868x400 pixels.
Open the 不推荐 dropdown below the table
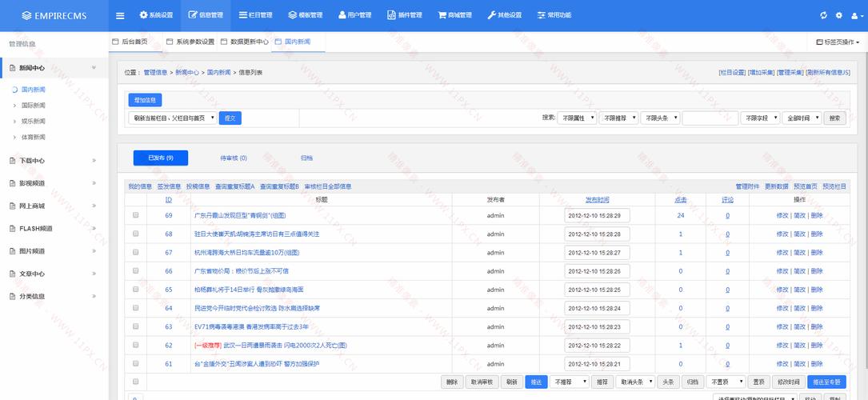tap(569, 382)
